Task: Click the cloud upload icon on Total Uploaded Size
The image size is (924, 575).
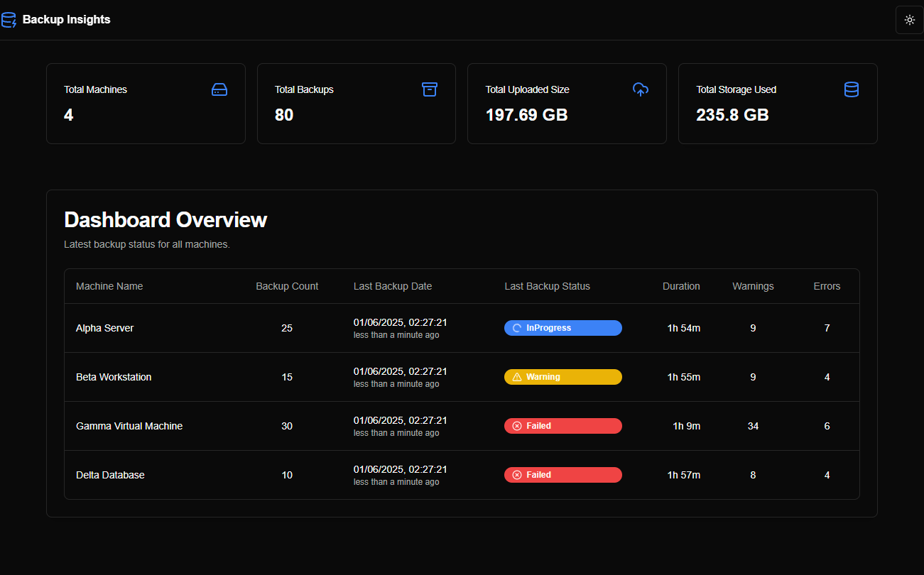Action: 641,89
